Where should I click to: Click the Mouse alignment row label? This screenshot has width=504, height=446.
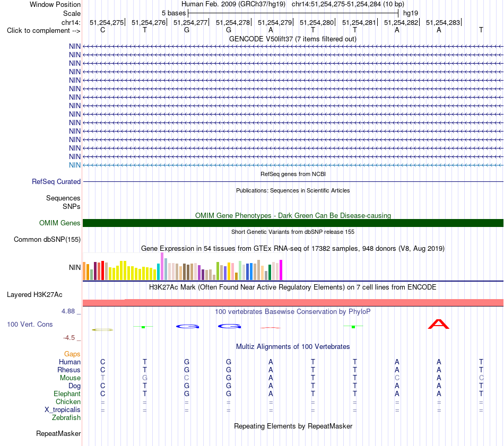(x=70, y=378)
